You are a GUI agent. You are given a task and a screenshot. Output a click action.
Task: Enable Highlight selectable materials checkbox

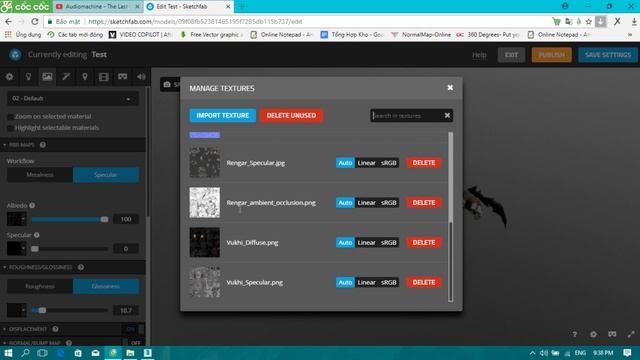click(10, 128)
